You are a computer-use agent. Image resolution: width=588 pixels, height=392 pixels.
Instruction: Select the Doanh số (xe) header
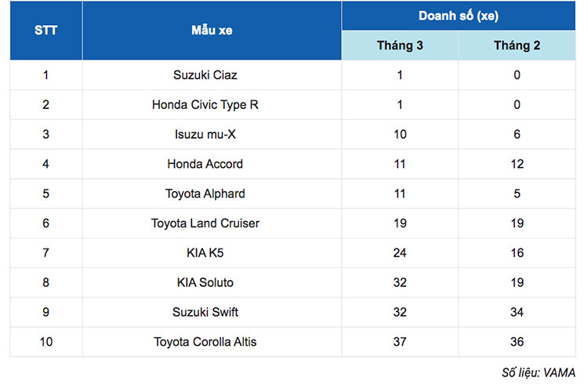pos(459,16)
